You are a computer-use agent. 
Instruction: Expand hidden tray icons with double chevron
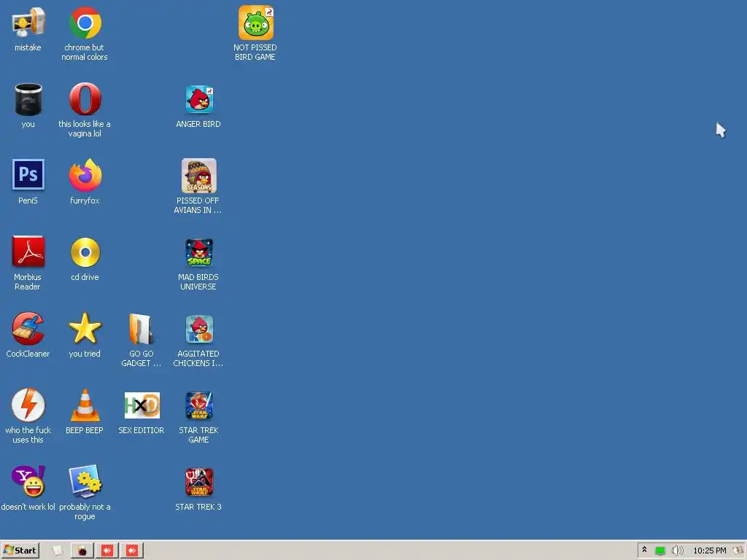click(645, 550)
